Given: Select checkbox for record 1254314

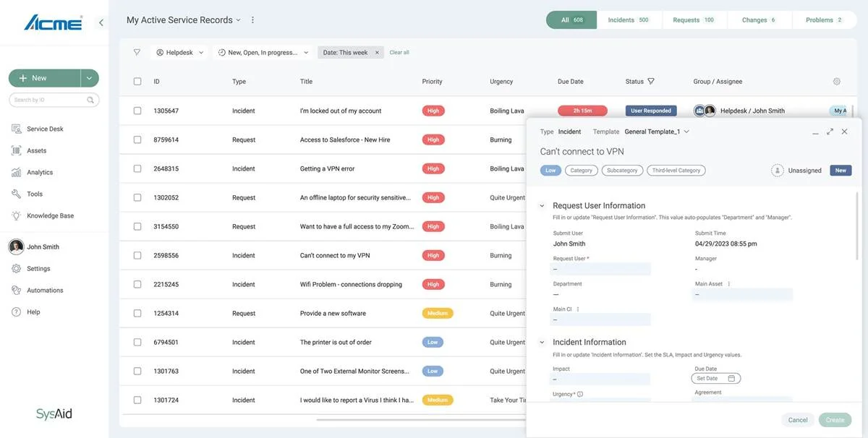Looking at the screenshot, I should [x=137, y=313].
